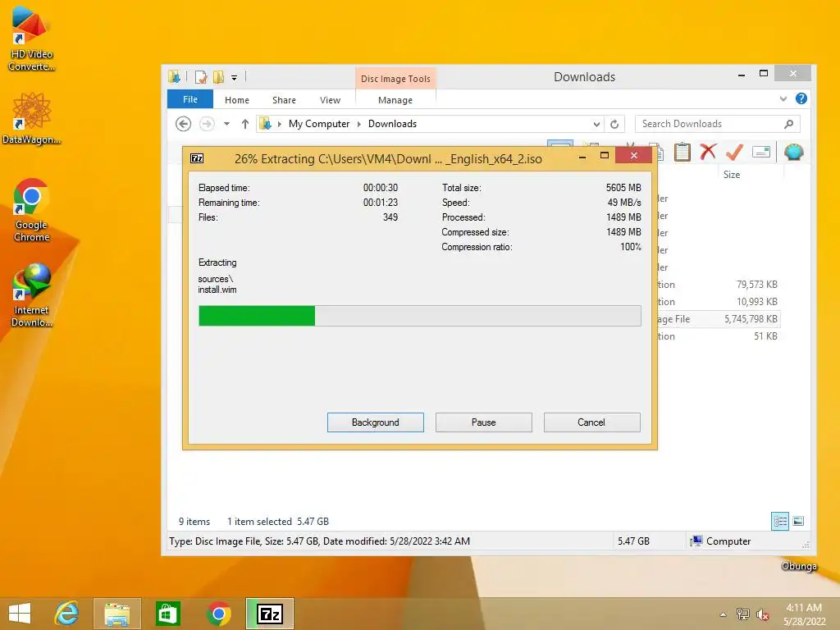840x630 pixels.
Task: Select the file sized 79,573 KB
Action: [x=756, y=285]
